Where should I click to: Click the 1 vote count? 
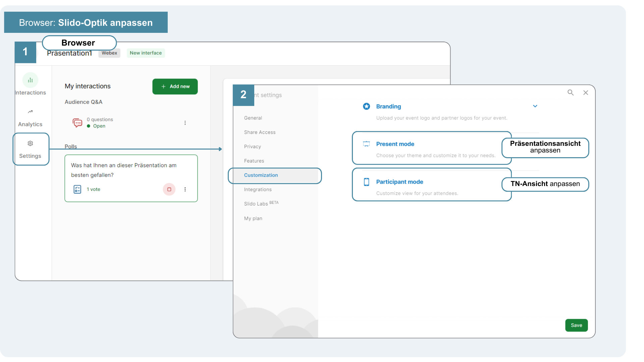tap(94, 189)
